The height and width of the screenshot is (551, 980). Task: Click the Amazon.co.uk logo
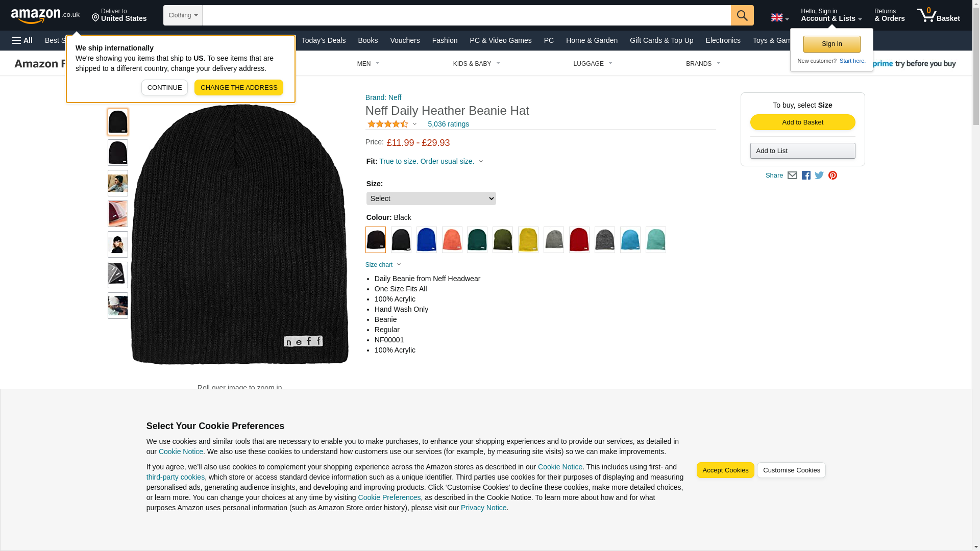pyautogui.click(x=45, y=15)
